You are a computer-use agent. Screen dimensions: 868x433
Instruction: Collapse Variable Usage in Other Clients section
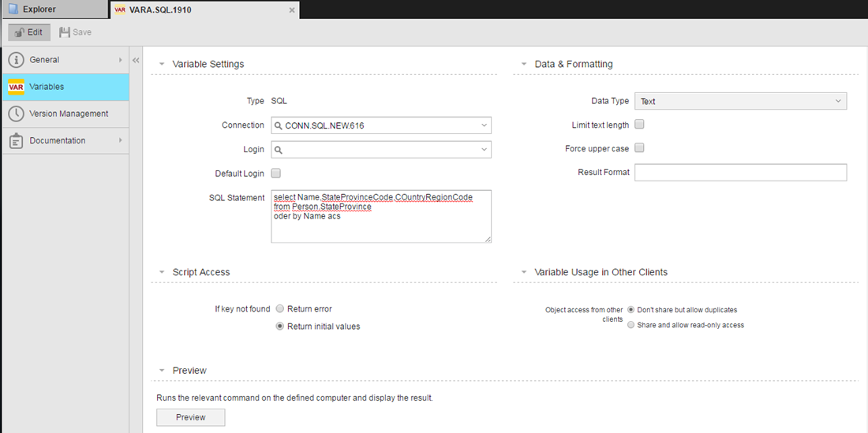pos(524,272)
